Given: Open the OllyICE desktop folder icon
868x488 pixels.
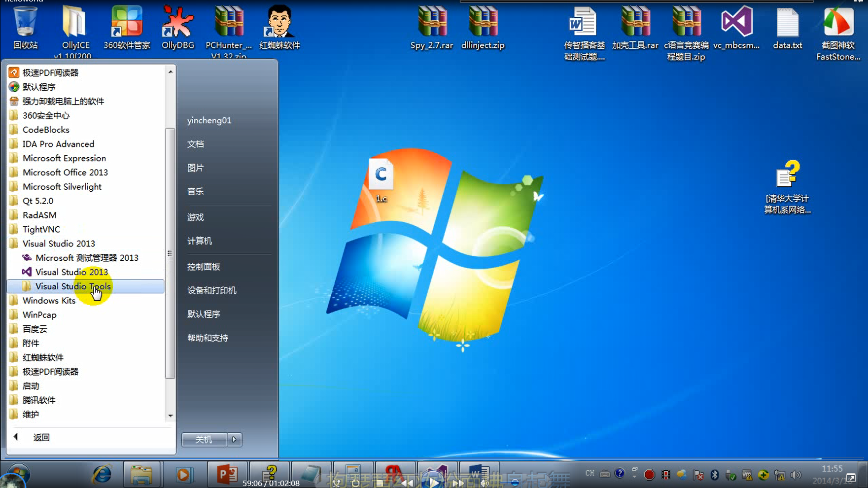Looking at the screenshot, I should coord(75,31).
